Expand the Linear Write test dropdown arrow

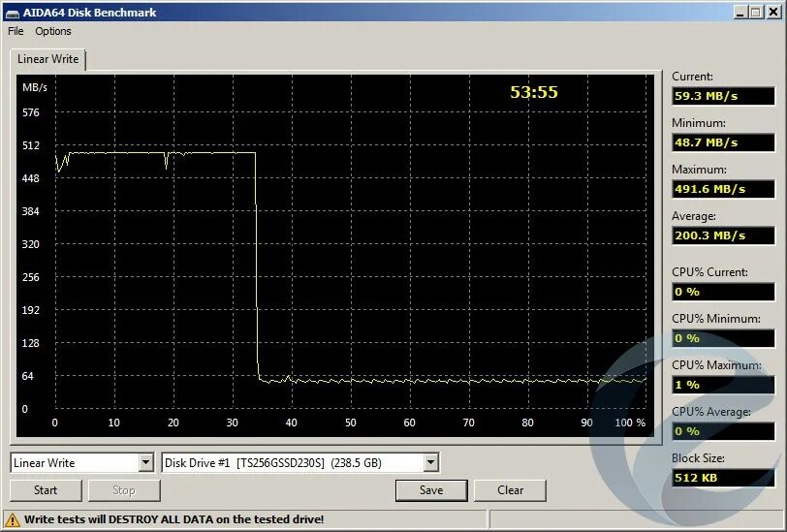pyautogui.click(x=145, y=462)
